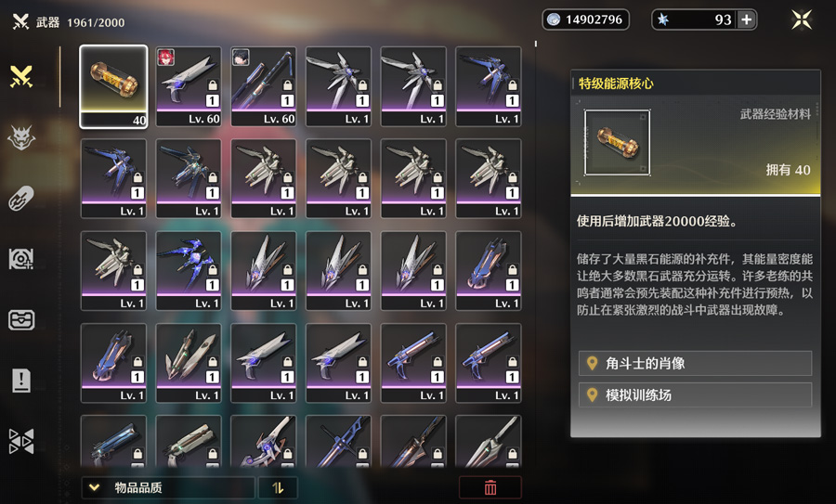The width and height of the screenshot is (836, 504).
Task: Open the pill-shaped supplies sidebar tab
Action: 20,199
